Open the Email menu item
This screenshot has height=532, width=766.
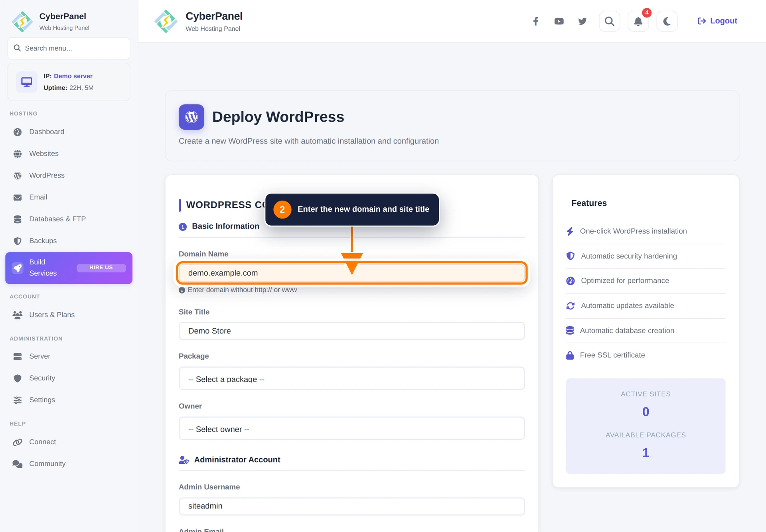[x=69, y=197]
